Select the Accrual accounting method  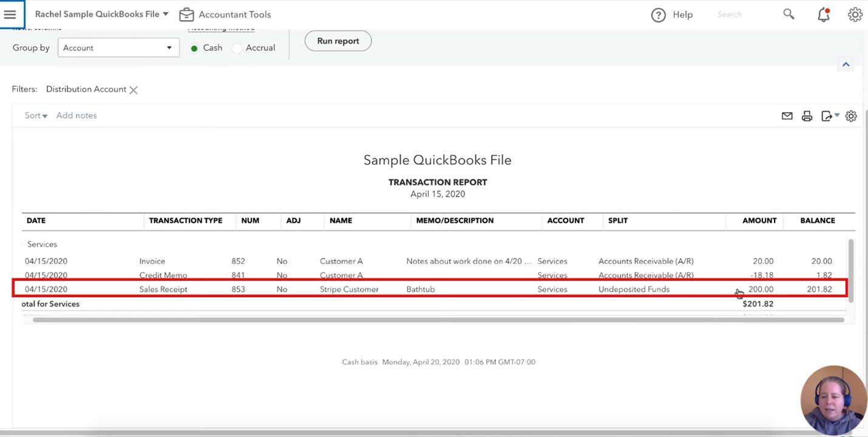(x=237, y=48)
